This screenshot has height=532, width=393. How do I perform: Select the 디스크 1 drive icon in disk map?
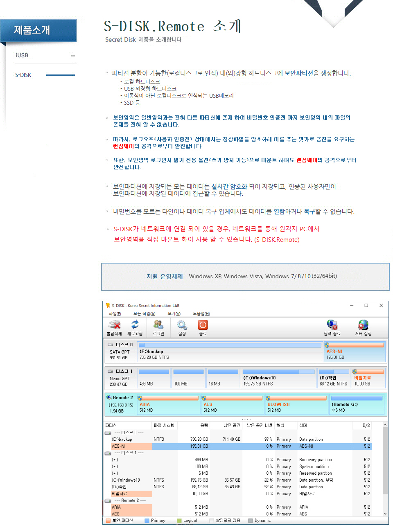pyautogui.click(x=111, y=371)
